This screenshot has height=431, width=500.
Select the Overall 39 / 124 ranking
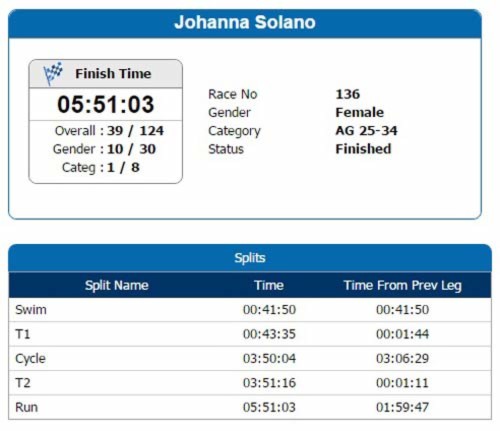109,131
